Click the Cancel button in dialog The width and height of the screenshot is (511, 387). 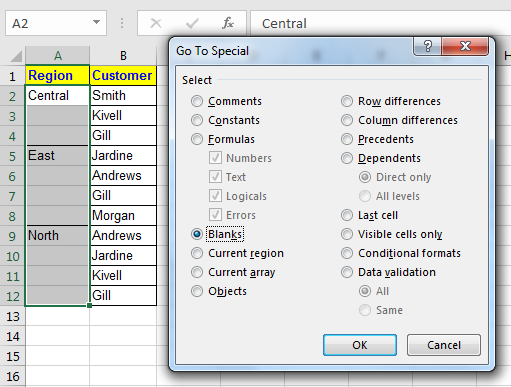444,345
